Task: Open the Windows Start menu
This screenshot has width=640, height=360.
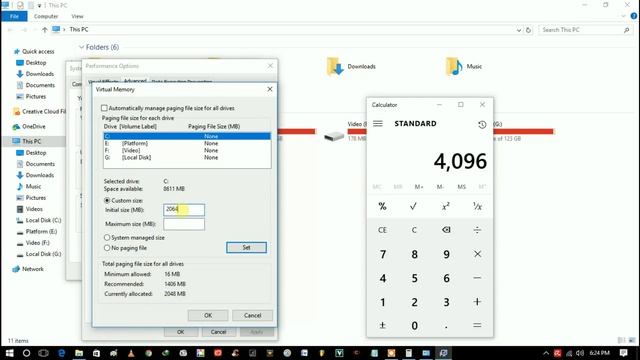Action: 9,353
